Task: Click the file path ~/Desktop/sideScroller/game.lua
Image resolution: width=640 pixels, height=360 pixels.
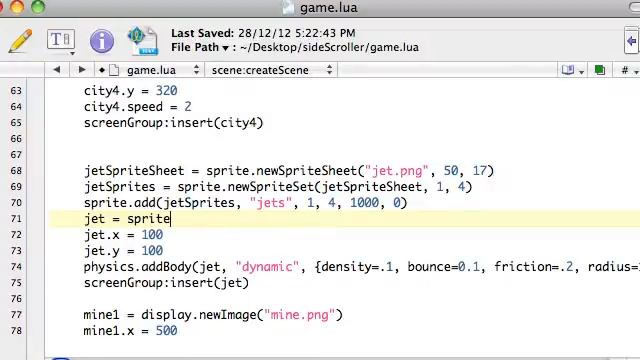Action: (x=329, y=47)
